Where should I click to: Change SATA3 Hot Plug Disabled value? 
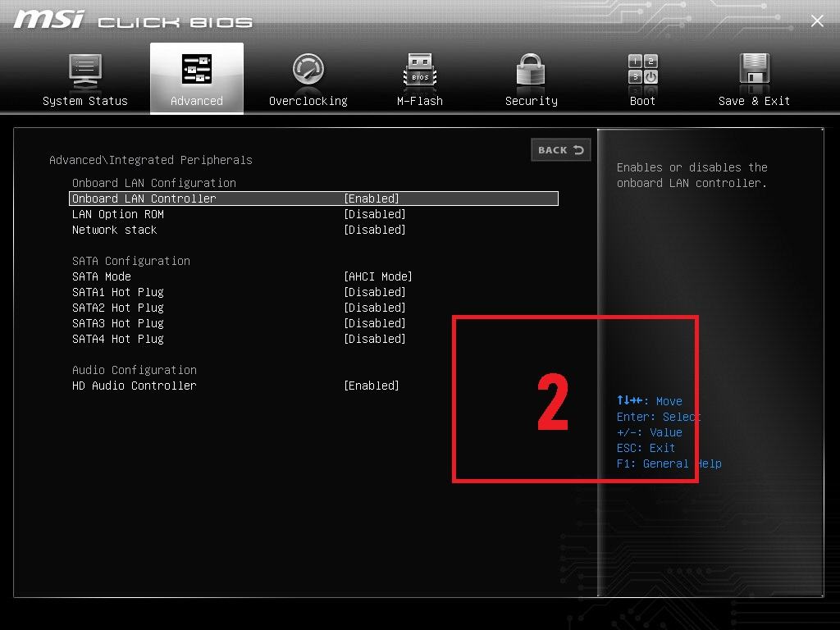(x=374, y=323)
